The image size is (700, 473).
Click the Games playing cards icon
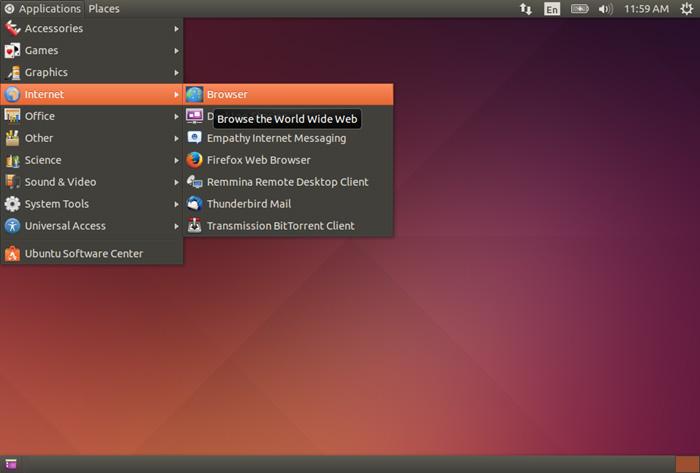[x=12, y=50]
